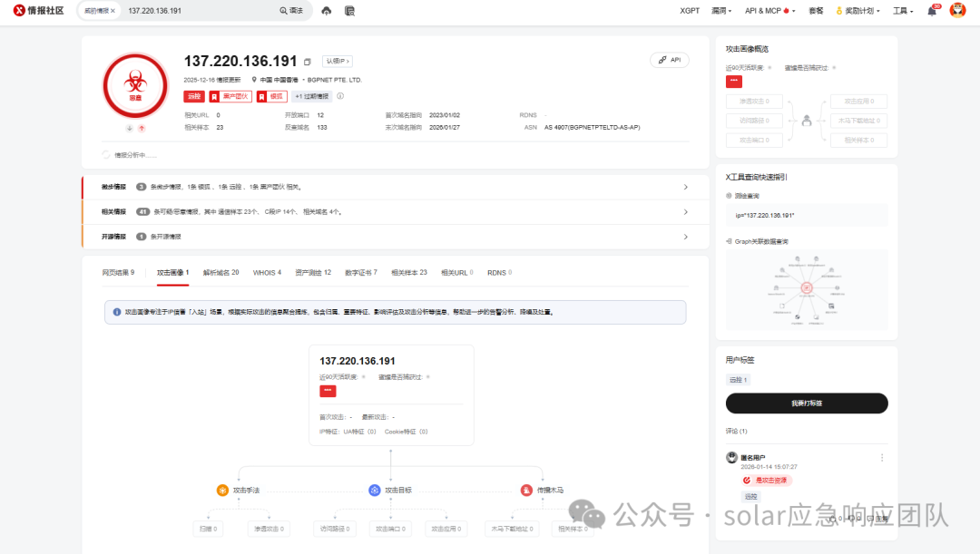Click the API link button
This screenshot has height=554, width=980.
[670, 60]
